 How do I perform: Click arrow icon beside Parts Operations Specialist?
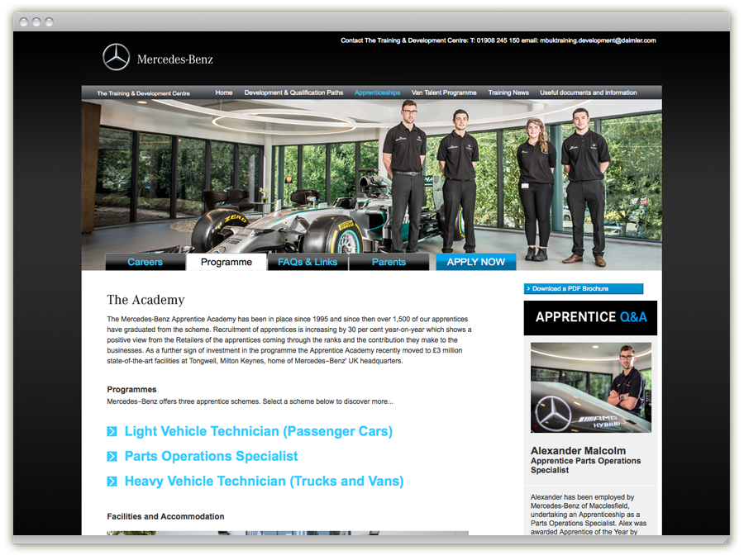[112, 457]
